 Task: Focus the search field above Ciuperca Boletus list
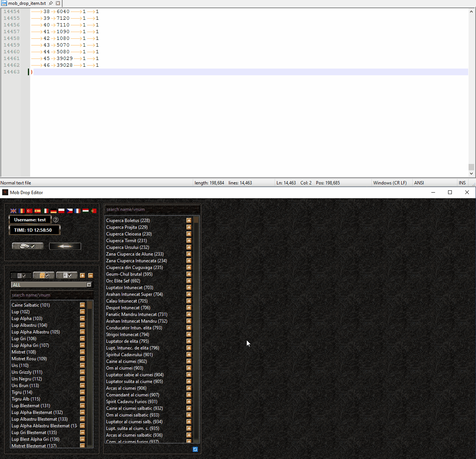152,209
